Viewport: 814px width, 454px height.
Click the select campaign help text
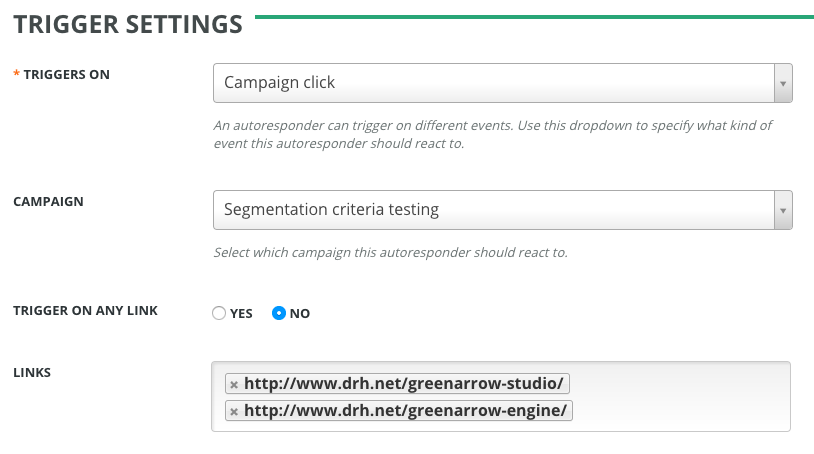(390, 253)
